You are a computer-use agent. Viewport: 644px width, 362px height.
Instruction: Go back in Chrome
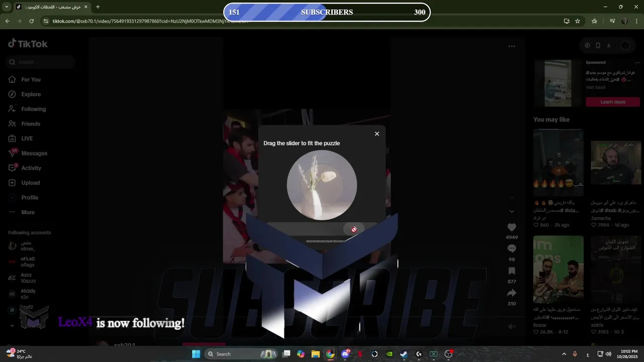(x=7, y=21)
